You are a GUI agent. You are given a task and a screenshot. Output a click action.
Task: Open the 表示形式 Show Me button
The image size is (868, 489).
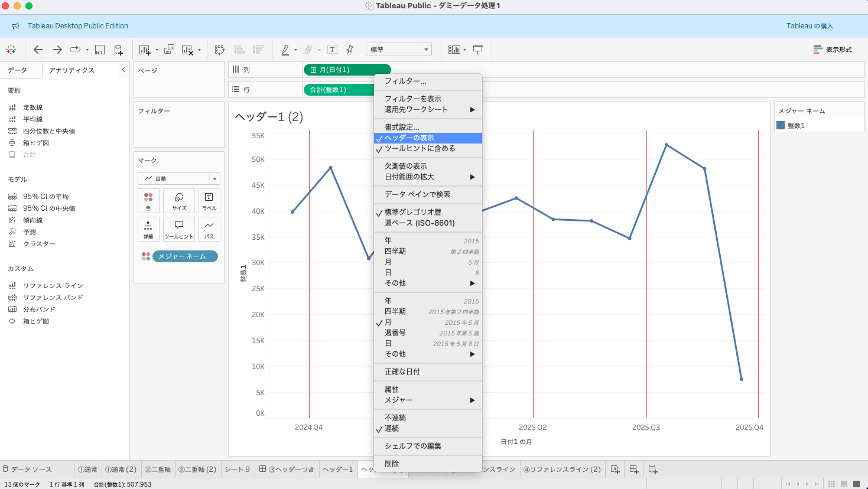tap(833, 50)
